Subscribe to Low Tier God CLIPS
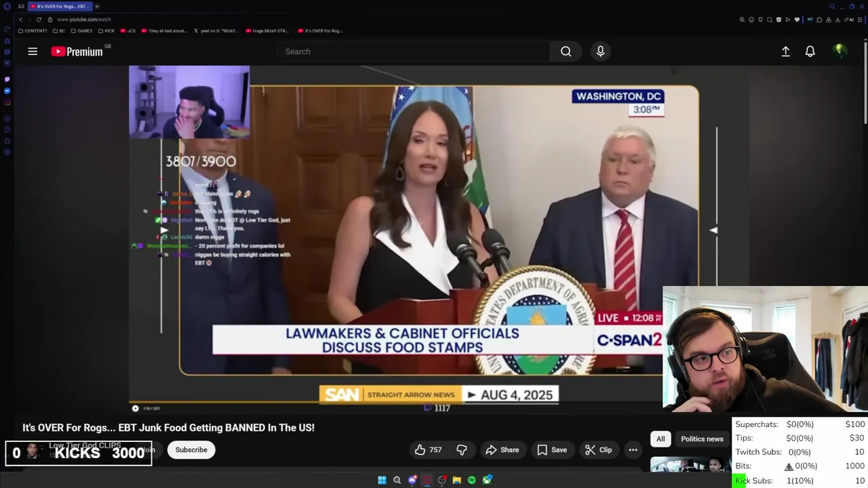The height and width of the screenshot is (488, 868). (x=191, y=450)
